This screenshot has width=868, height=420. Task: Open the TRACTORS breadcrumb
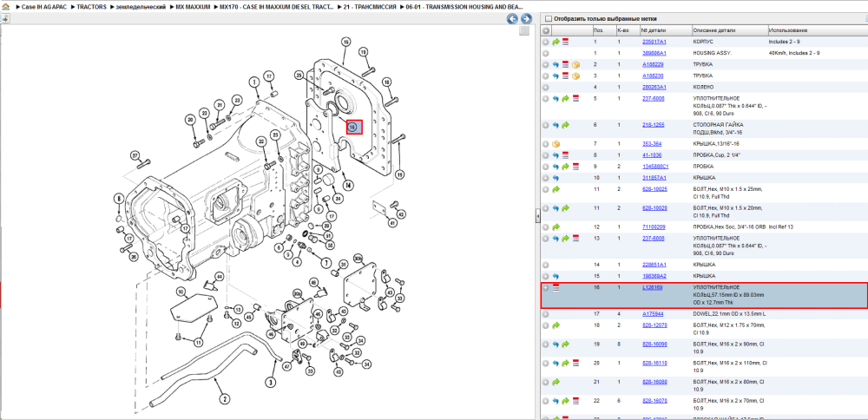(x=92, y=6)
